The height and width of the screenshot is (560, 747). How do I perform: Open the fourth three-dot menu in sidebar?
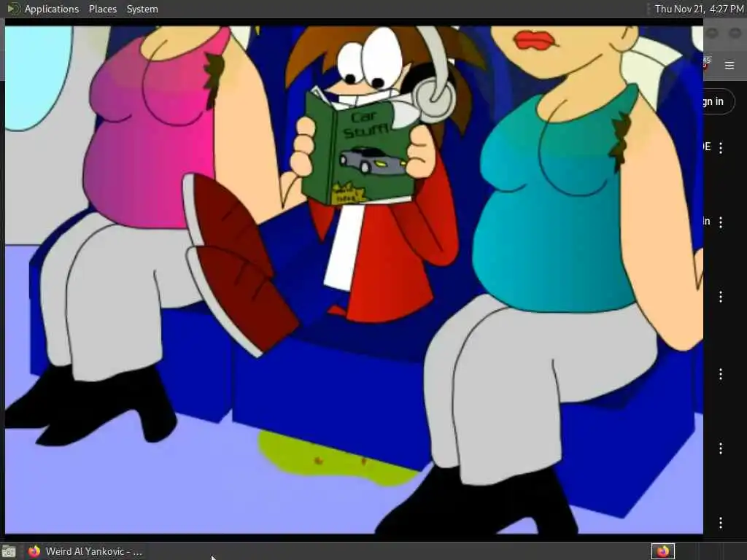click(x=721, y=374)
